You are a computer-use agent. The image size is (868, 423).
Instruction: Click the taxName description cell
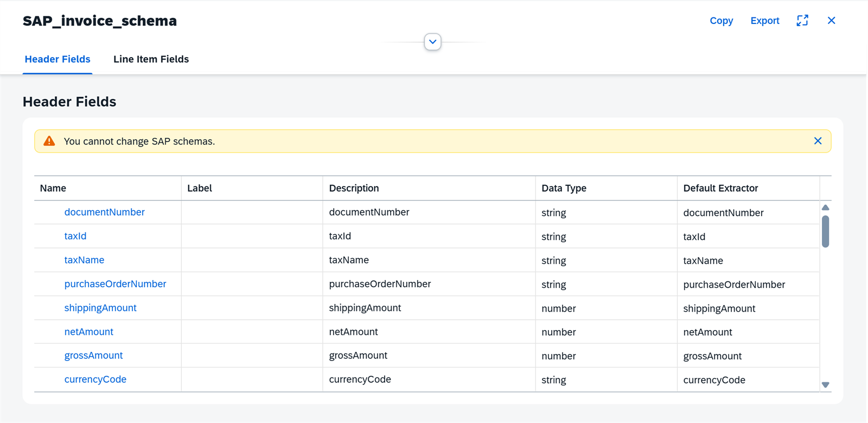click(x=429, y=260)
